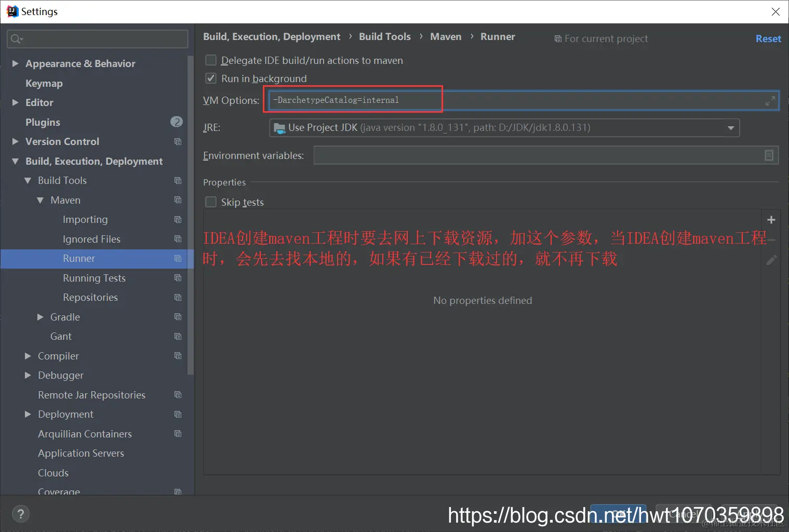Collapse the Build Tools node

click(28, 181)
